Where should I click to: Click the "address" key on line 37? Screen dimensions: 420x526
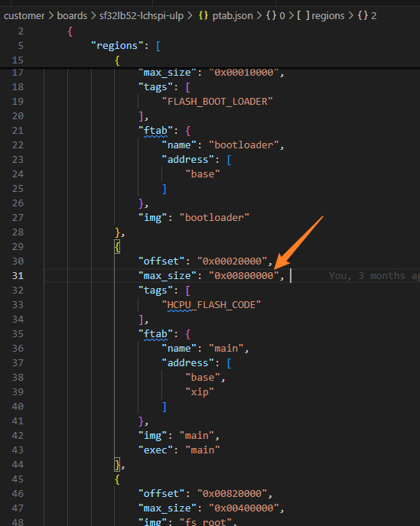(187, 363)
